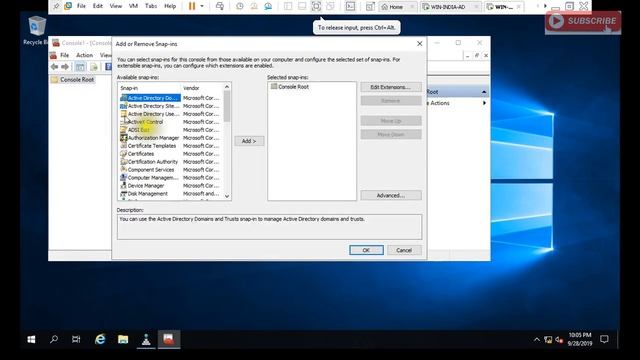Screen dimensions: 640x360
Task: Select ActiveX Control snap-in row
Action: pyautogui.click(x=171, y=122)
